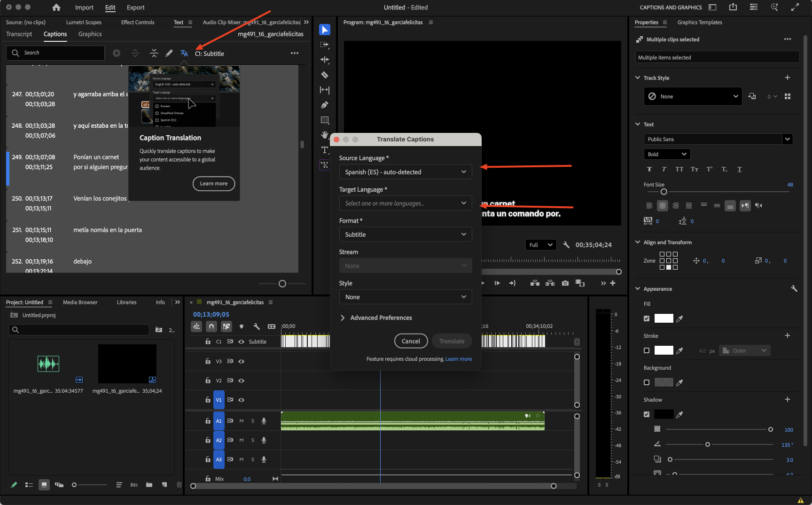
Task: Click the Translate captions icon
Action: (184, 54)
